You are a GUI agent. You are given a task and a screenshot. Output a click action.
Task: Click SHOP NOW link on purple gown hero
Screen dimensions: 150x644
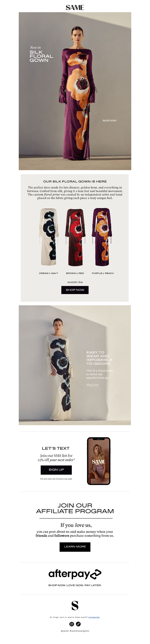coord(109,121)
